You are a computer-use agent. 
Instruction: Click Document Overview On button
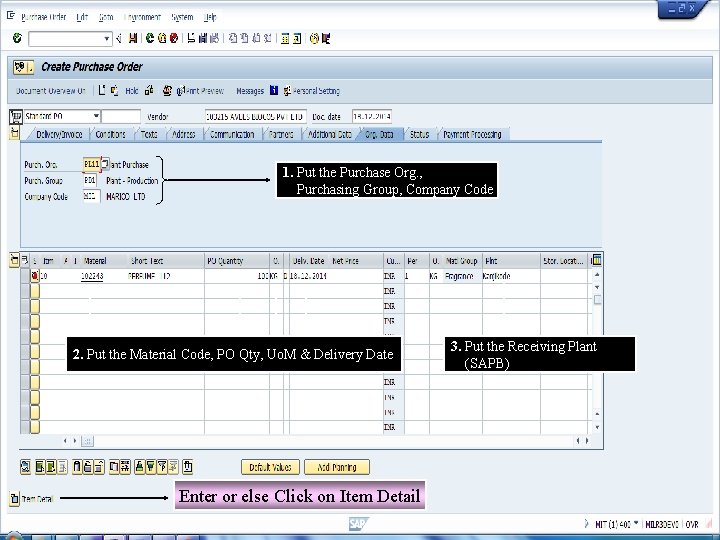coord(51,91)
